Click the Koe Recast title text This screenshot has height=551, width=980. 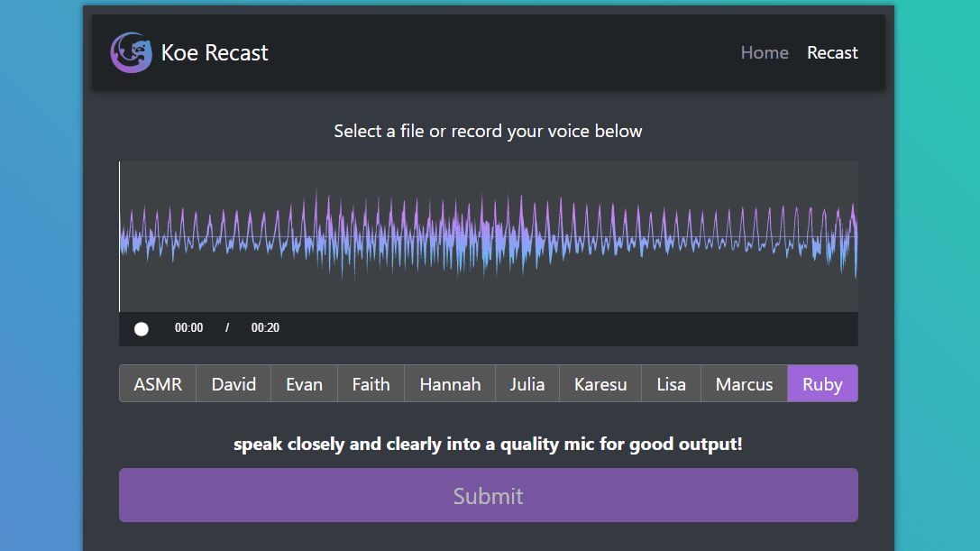tap(215, 52)
